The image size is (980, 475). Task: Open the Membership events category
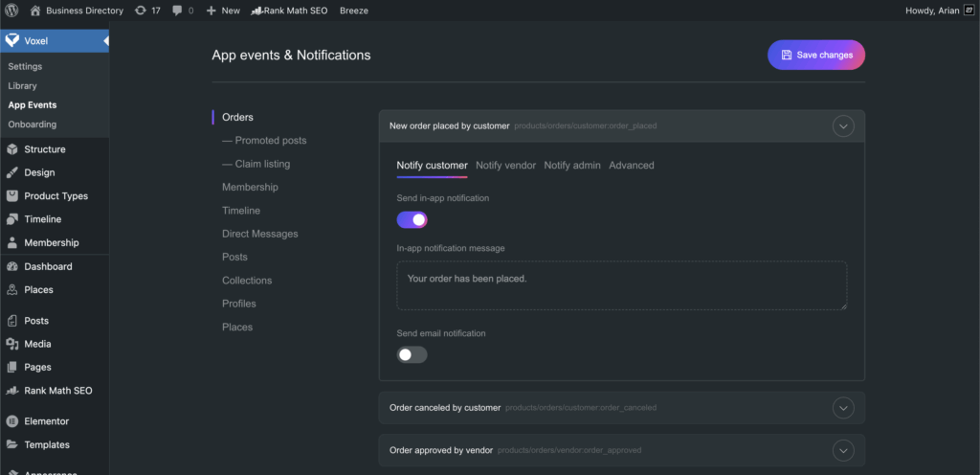250,188
